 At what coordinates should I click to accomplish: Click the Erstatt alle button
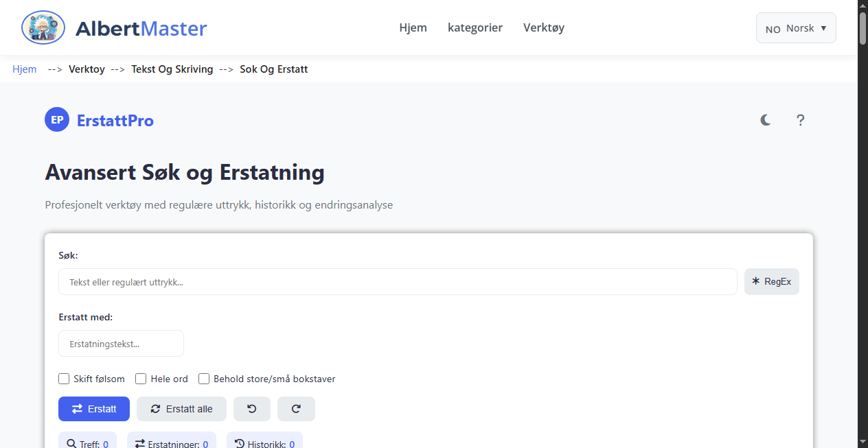coord(181,409)
